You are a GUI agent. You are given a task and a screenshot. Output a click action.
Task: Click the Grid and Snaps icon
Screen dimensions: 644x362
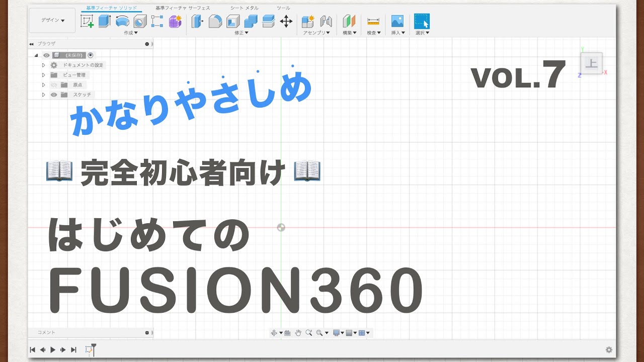click(349, 333)
